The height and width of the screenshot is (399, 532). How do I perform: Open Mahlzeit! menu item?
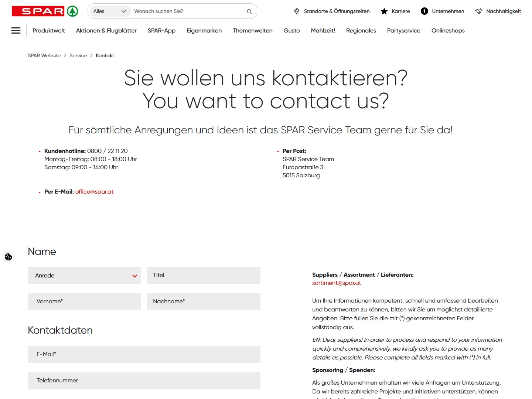coord(323,31)
